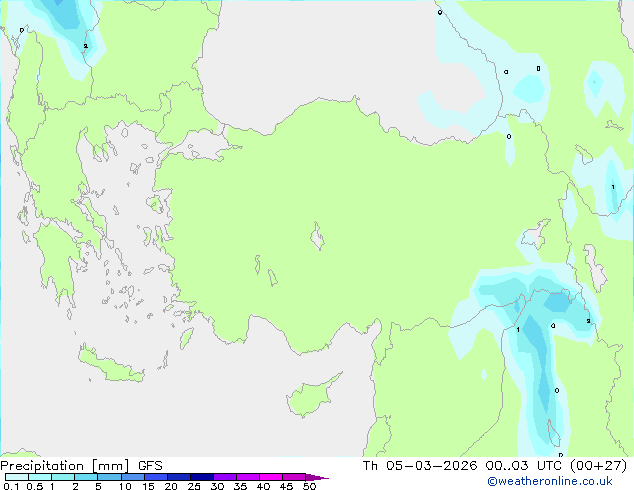Image resolution: width=634 pixels, height=490 pixels.
Task: Open the weatheronline.co.uk credit link
Action: pyautogui.click(x=549, y=481)
